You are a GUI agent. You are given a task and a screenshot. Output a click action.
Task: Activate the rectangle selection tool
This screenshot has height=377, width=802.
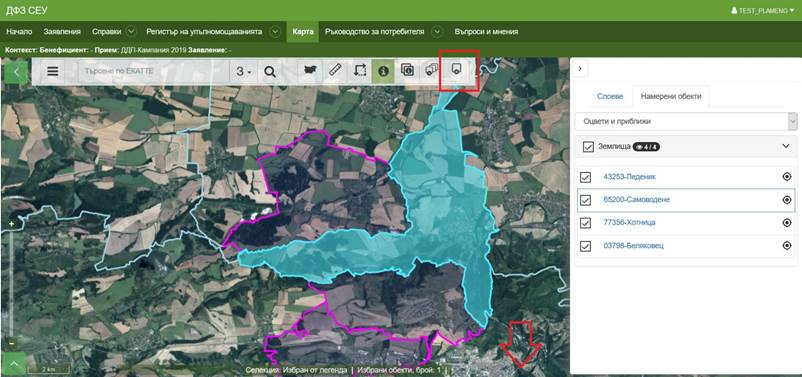tap(360, 71)
